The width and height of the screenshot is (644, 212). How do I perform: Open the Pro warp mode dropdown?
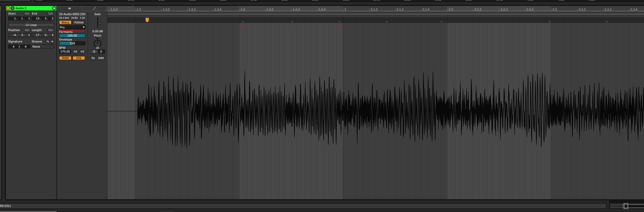(72, 27)
